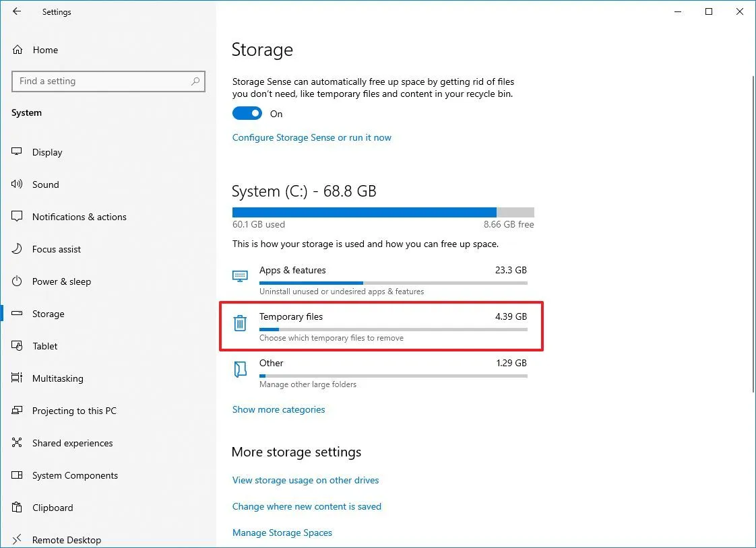This screenshot has height=548, width=756.
Task: Expand Show more categories
Action: coord(278,409)
